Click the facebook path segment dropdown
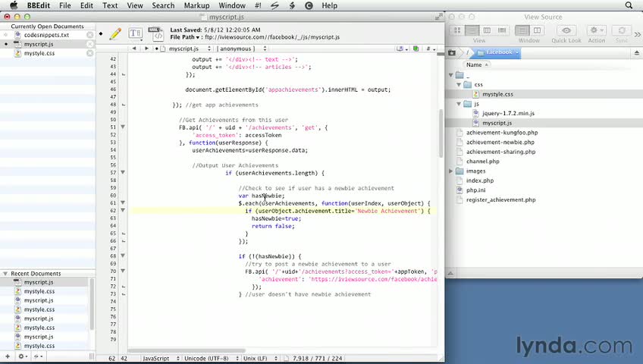643x364 pixels. point(498,52)
